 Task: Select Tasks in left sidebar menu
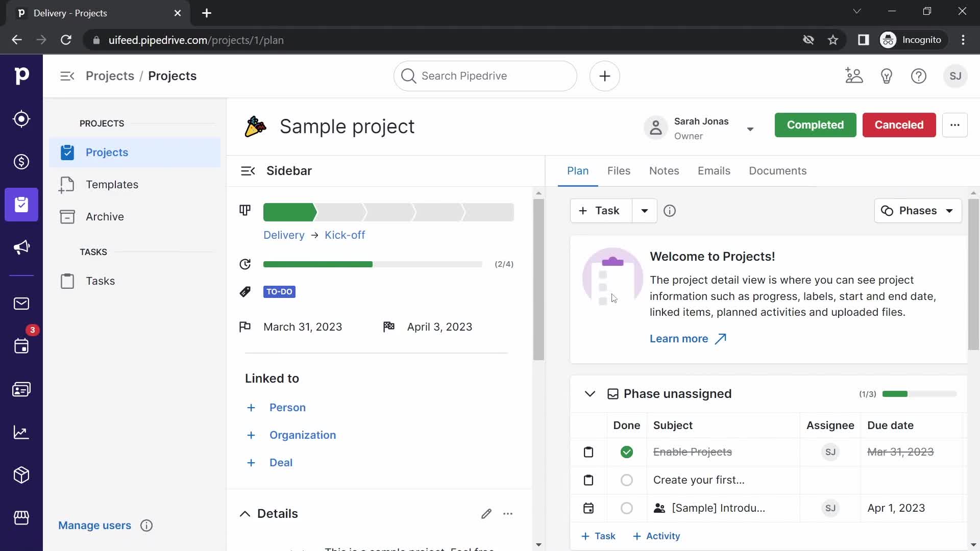click(x=135, y=281)
